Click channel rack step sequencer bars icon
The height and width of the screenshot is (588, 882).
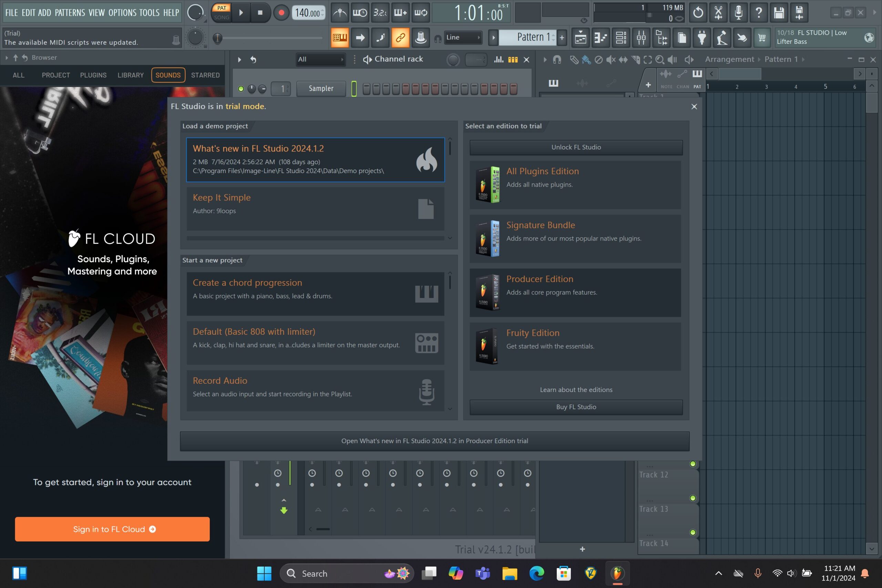[x=513, y=59]
